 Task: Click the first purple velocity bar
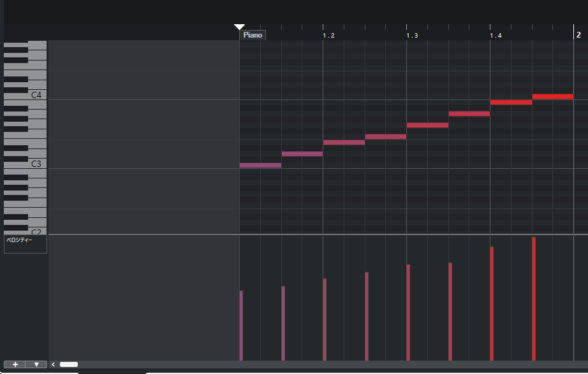[x=241, y=325]
